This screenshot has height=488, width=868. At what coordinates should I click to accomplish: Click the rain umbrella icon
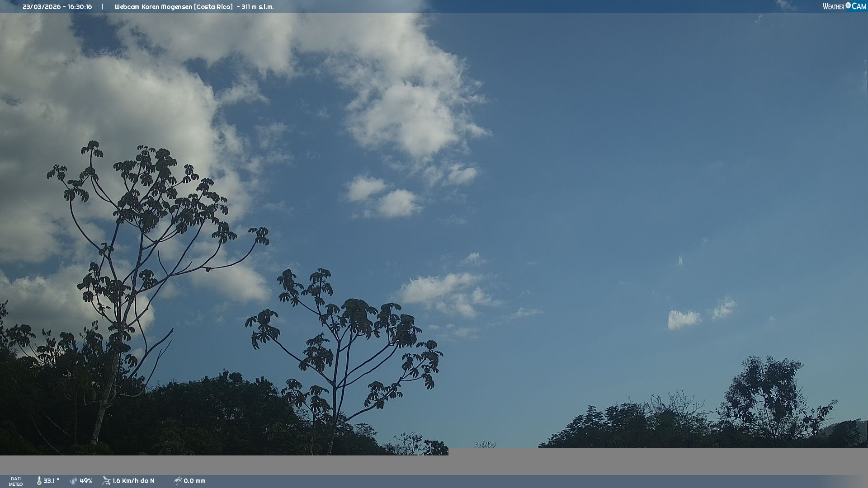tap(178, 481)
